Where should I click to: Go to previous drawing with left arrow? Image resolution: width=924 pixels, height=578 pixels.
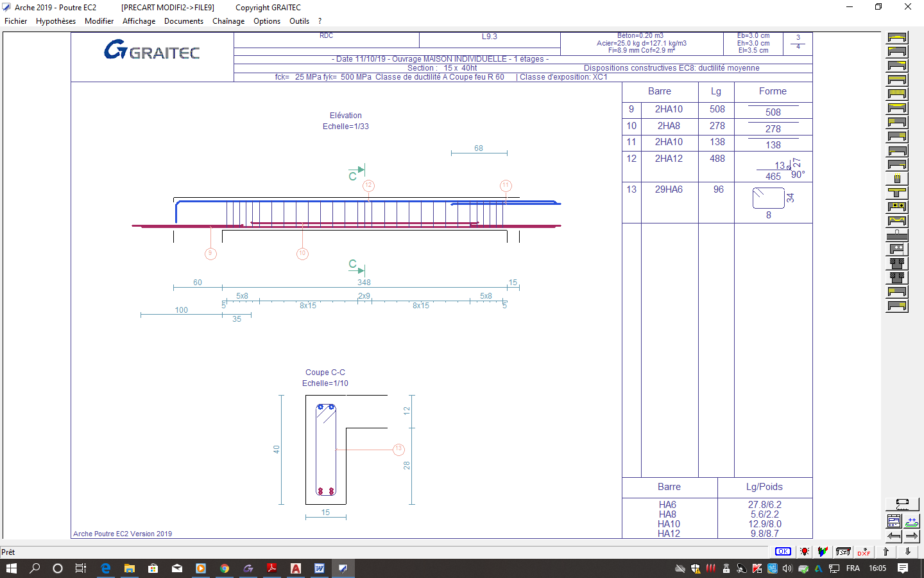pyautogui.click(x=894, y=536)
